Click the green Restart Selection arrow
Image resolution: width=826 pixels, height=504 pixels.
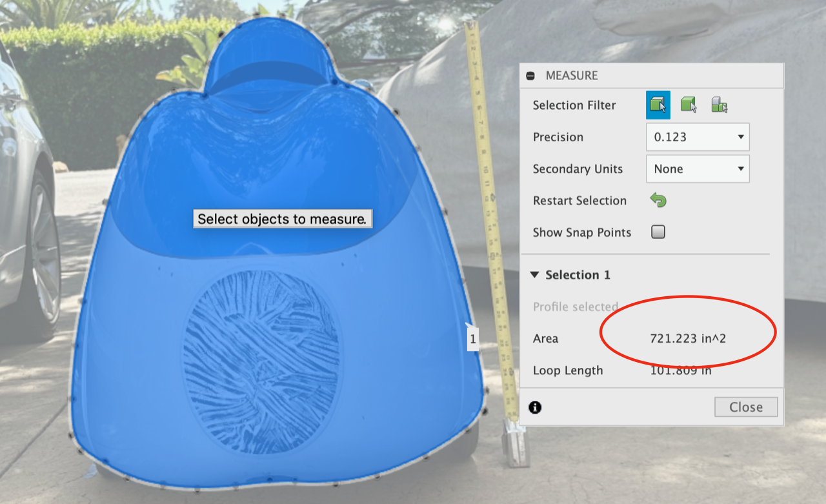[658, 200]
